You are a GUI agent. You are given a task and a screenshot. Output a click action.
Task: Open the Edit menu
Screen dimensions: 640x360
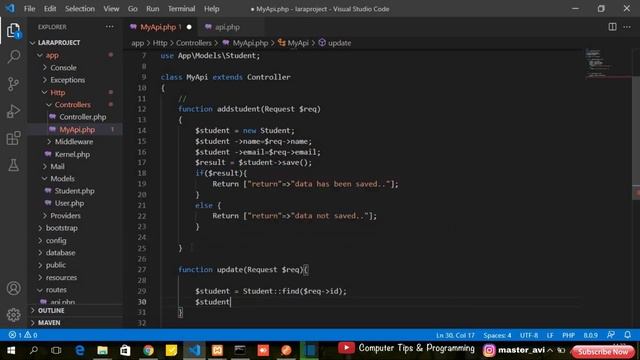pyautogui.click(x=50, y=9)
